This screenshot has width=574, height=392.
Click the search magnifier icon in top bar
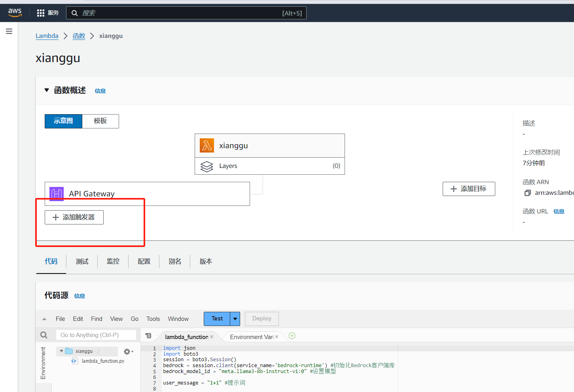tap(74, 13)
